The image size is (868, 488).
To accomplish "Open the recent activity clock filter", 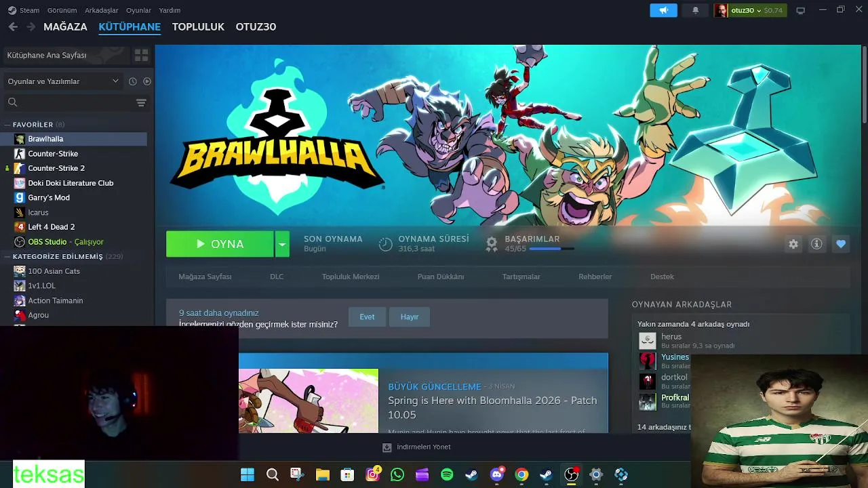I will point(133,81).
